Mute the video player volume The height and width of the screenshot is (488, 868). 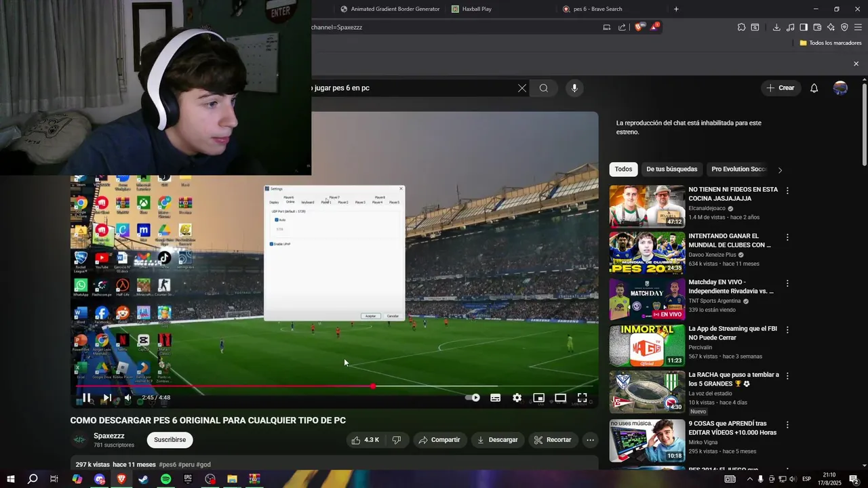[x=127, y=398]
